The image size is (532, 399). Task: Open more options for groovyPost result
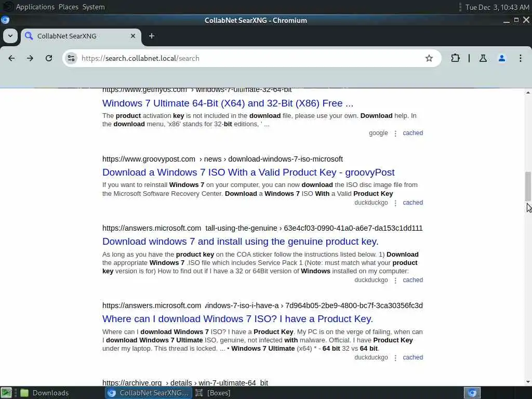click(395, 203)
